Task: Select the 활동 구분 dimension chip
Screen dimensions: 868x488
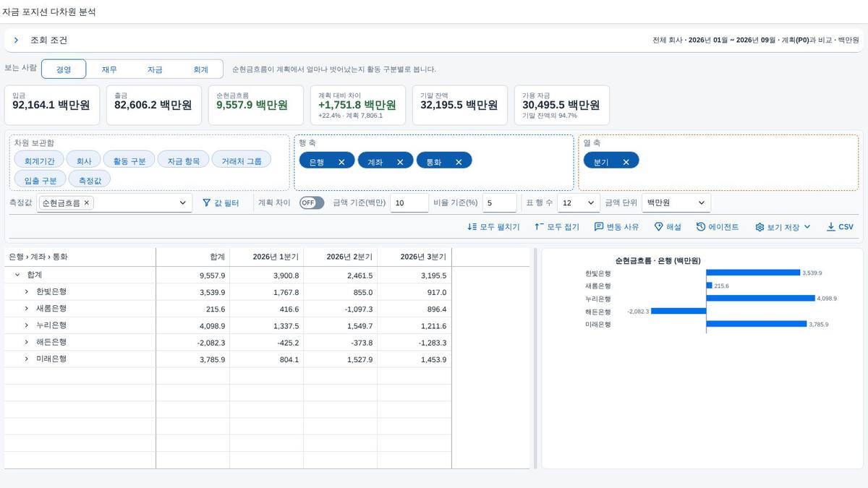Action: tap(129, 161)
